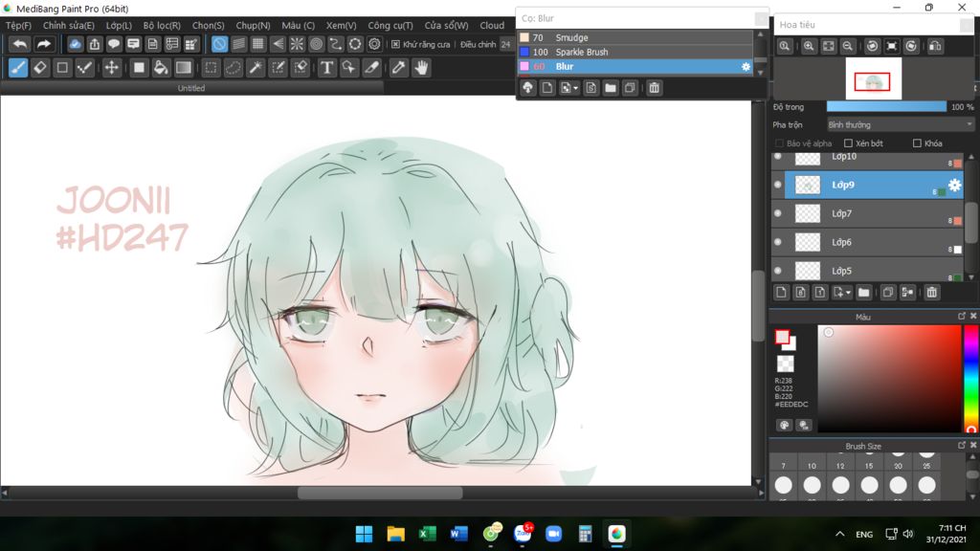Click the export share icon

95,44
